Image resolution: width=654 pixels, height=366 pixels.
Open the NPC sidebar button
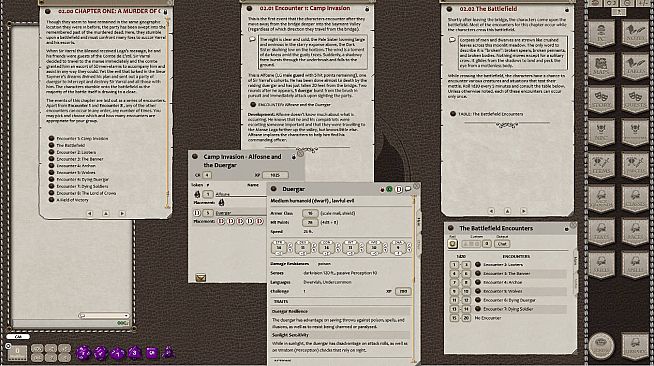tap(601, 132)
